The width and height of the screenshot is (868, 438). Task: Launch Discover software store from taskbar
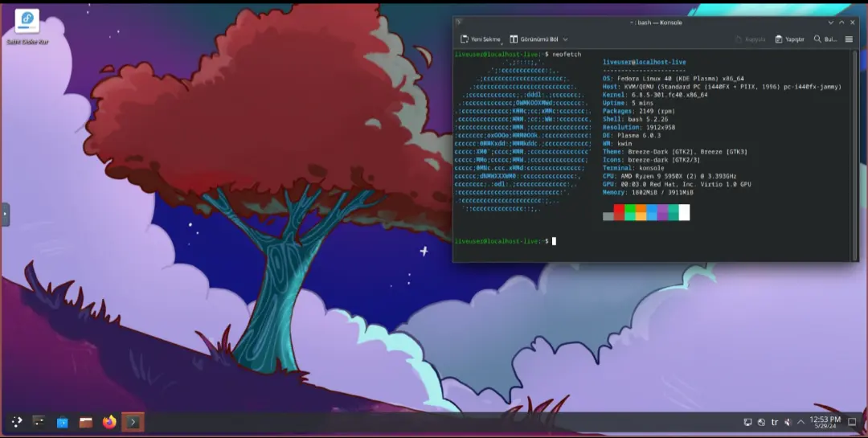point(63,422)
